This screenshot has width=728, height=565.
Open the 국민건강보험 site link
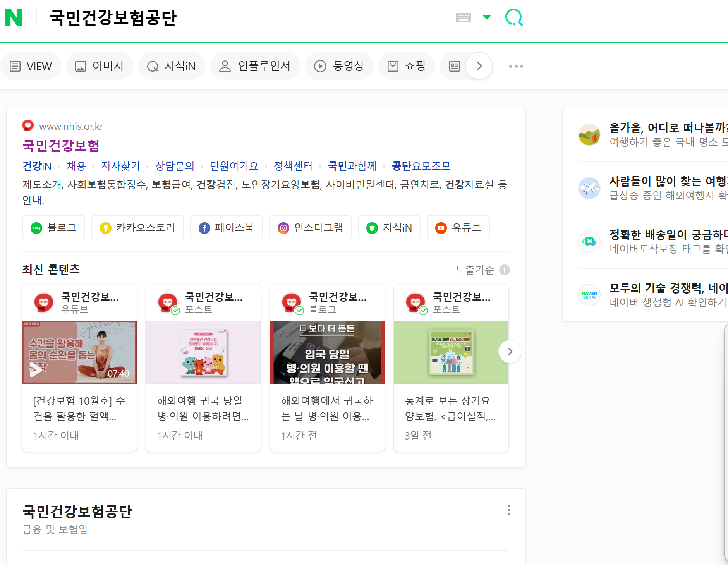click(x=60, y=146)
